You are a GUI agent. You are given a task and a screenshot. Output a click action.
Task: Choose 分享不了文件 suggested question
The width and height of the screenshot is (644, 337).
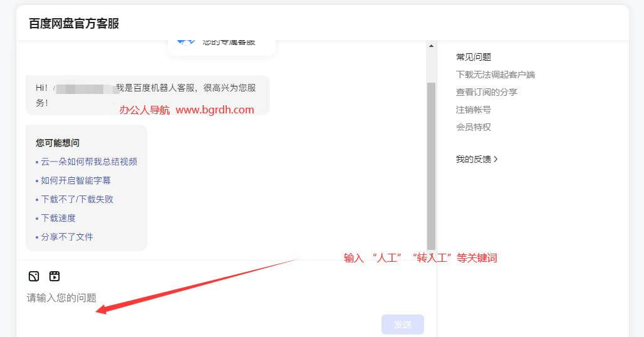tap(67, 237)
